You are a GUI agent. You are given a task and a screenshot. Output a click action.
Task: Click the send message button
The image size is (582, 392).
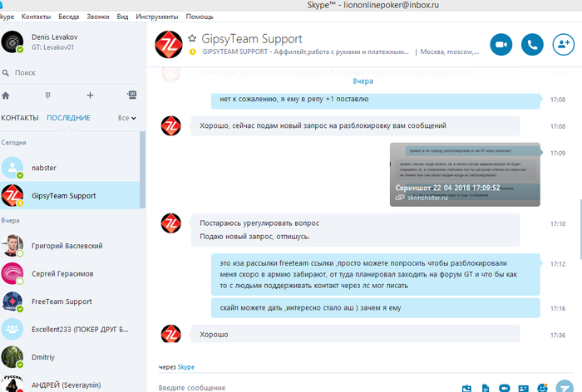[565, 386]
